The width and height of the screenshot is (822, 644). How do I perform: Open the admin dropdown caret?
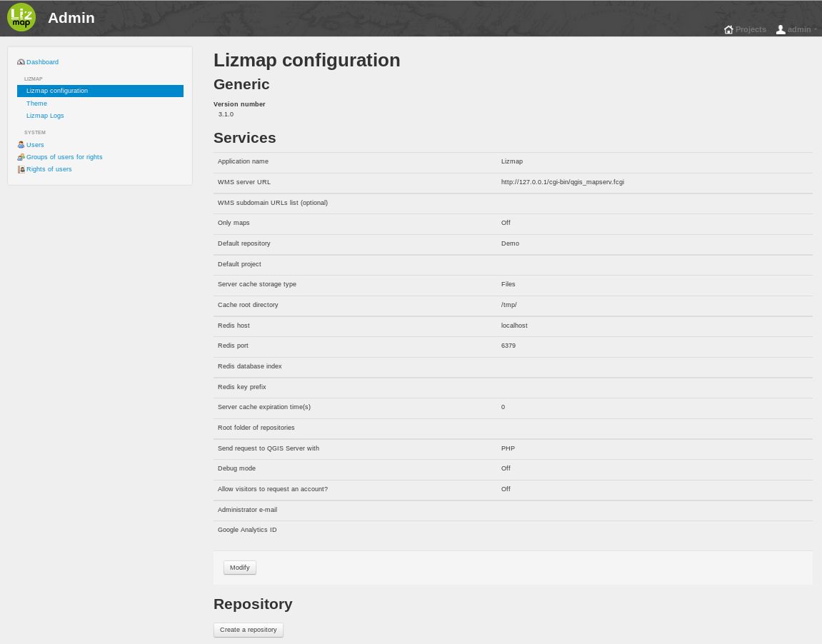pos(815,30)
